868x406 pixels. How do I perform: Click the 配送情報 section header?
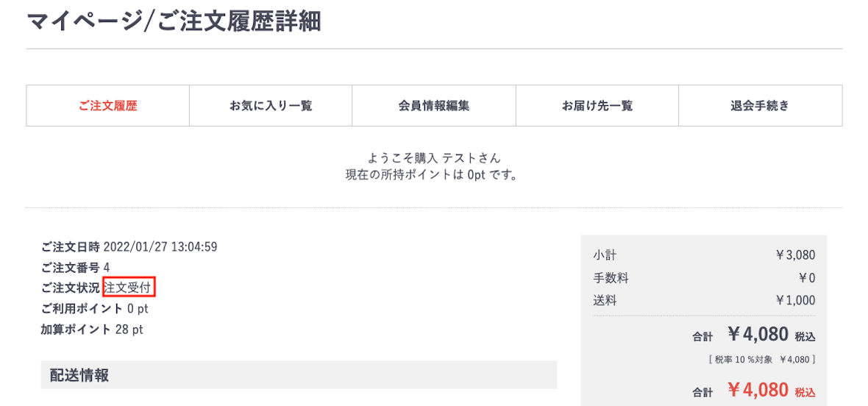coord(79,375)
